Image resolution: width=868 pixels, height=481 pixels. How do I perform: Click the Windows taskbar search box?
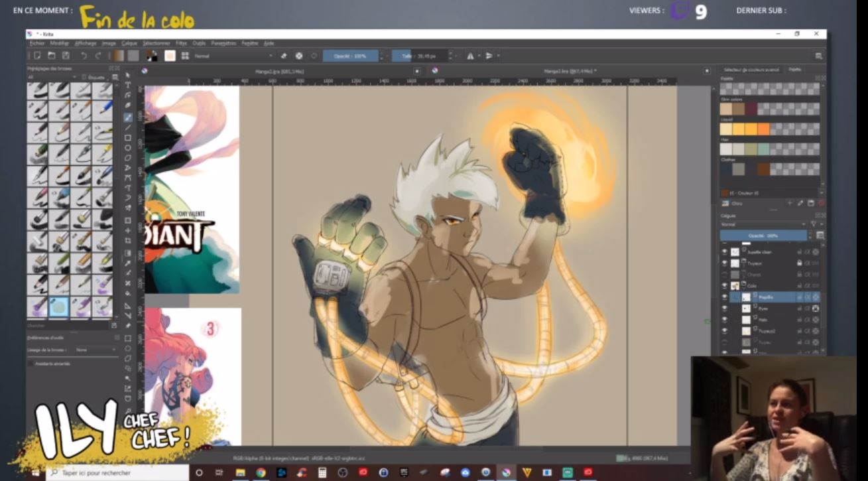coord(118,473)
